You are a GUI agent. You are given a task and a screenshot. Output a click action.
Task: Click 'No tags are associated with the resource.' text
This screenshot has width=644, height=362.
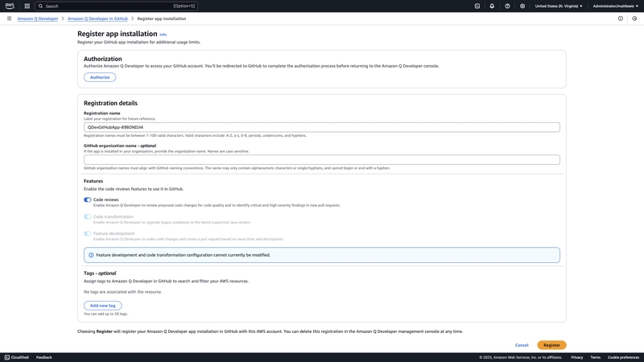coord(123,292)
